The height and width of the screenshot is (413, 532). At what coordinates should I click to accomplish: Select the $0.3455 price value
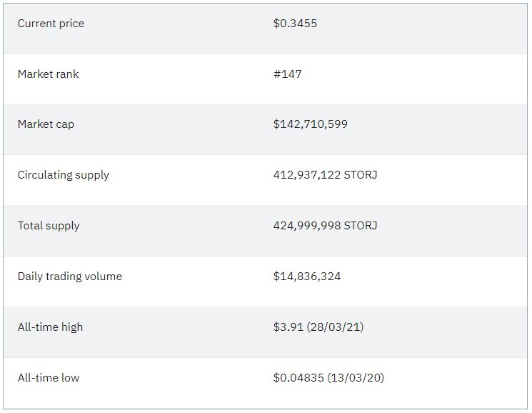(x=295, y=23)
